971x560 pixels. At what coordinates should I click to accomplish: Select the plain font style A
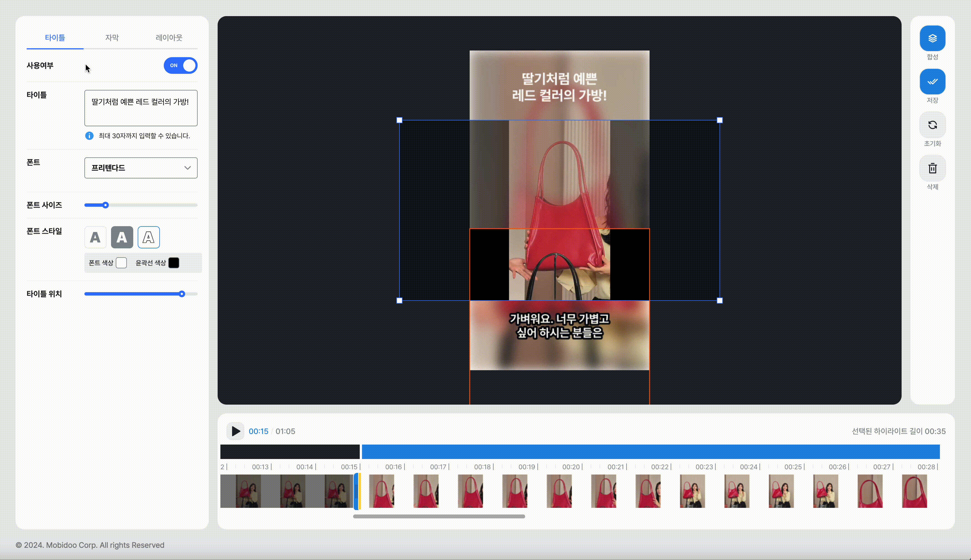tap(95, 237)
